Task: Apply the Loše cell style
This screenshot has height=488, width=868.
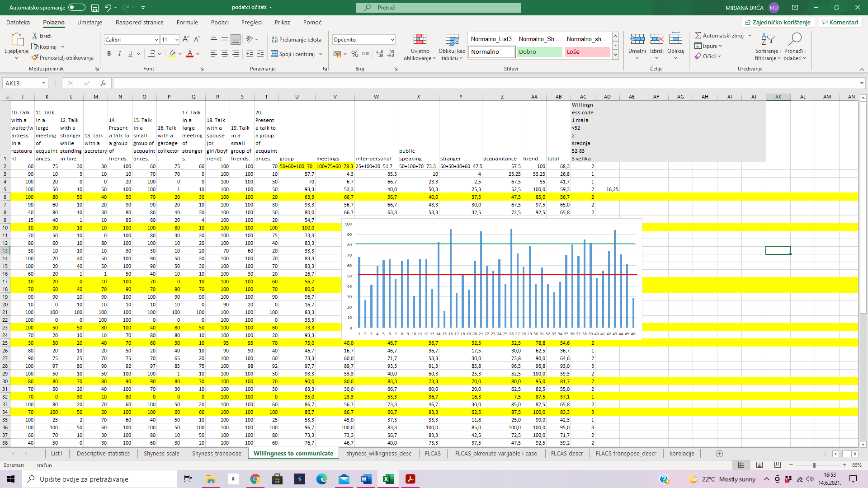Action: click(587, 52)
